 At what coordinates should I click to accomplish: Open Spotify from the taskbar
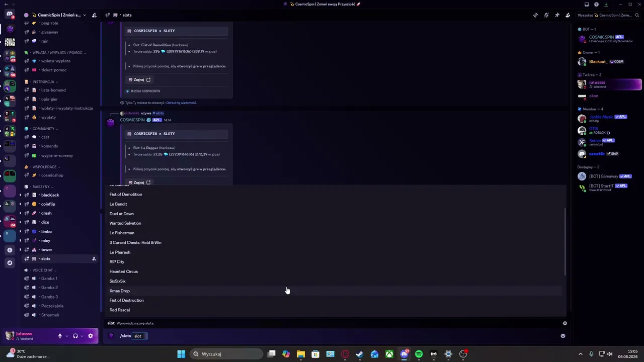click(419, 354)
